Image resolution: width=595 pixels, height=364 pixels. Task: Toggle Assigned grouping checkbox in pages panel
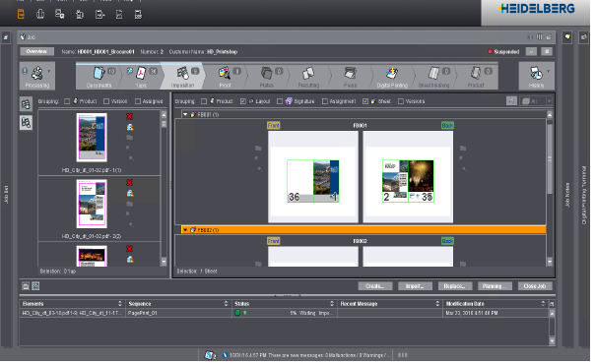(138, 101)
